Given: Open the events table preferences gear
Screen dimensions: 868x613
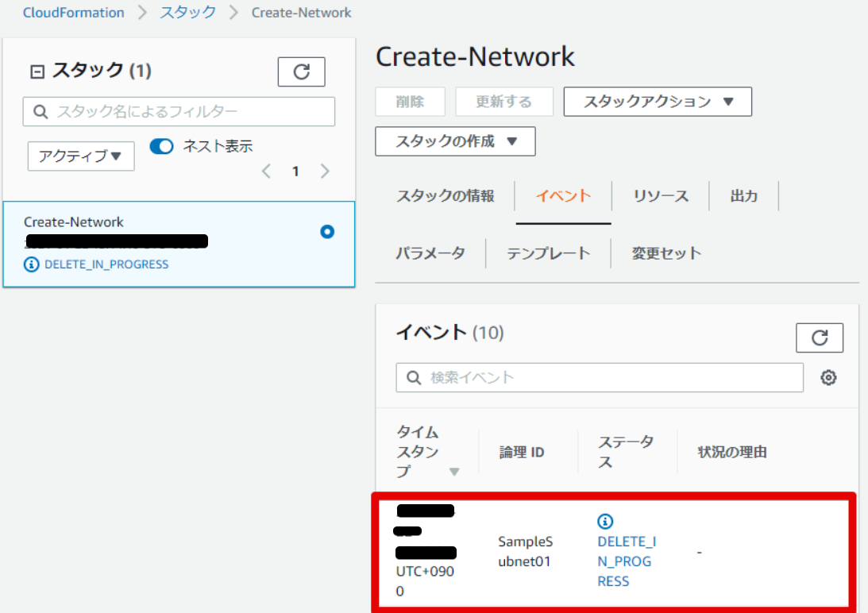Looking at the screenshot, I should tap(828, 378).
